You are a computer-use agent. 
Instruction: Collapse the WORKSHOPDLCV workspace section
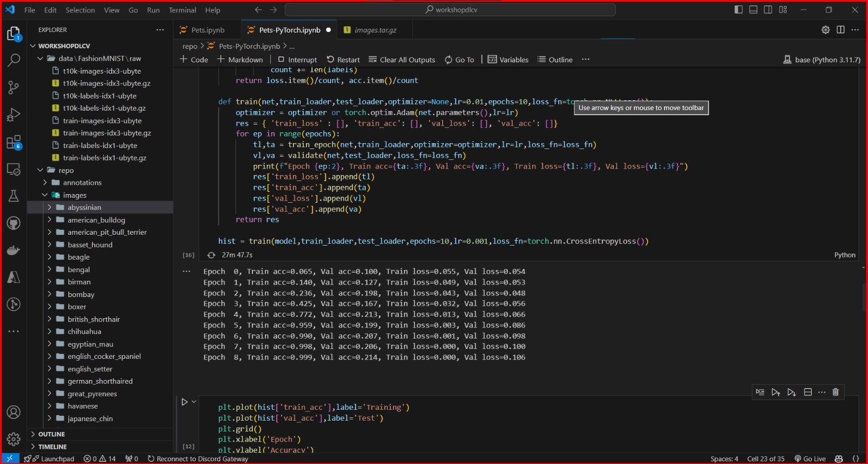coord(100,46)
